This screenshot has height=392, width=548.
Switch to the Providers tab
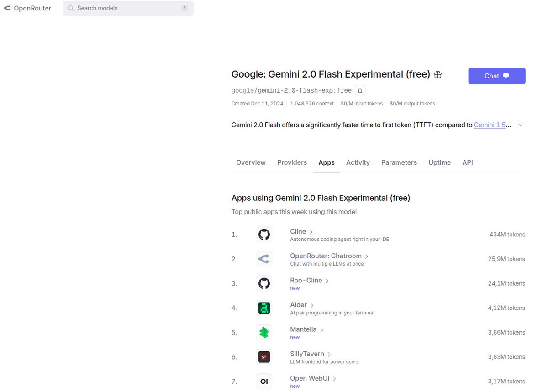tap(292, 162)
